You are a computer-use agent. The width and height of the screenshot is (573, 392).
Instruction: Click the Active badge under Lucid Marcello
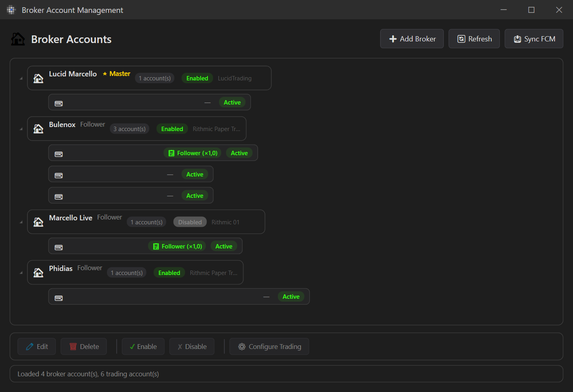(232, 103)
